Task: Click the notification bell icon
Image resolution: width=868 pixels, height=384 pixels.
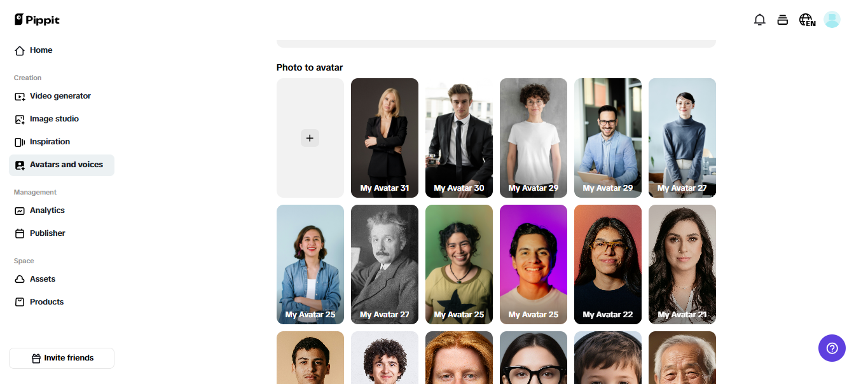Action: (759, 20)
